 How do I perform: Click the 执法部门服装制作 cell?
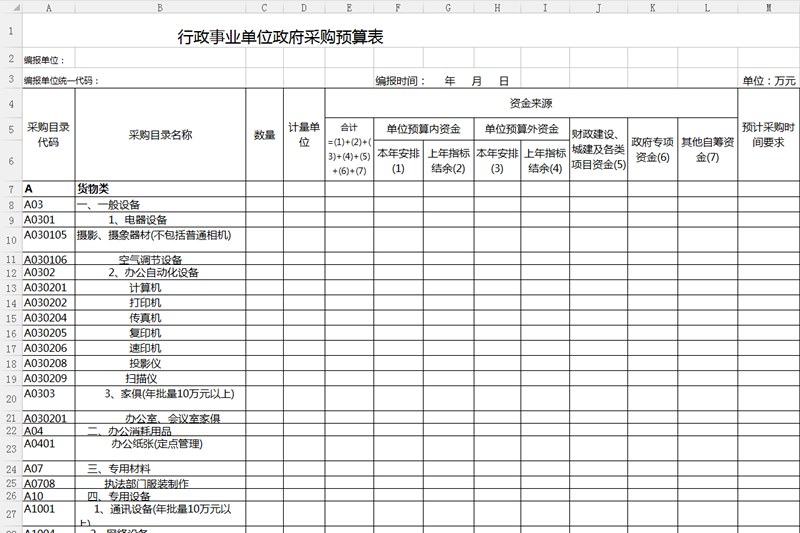(146, 483)
